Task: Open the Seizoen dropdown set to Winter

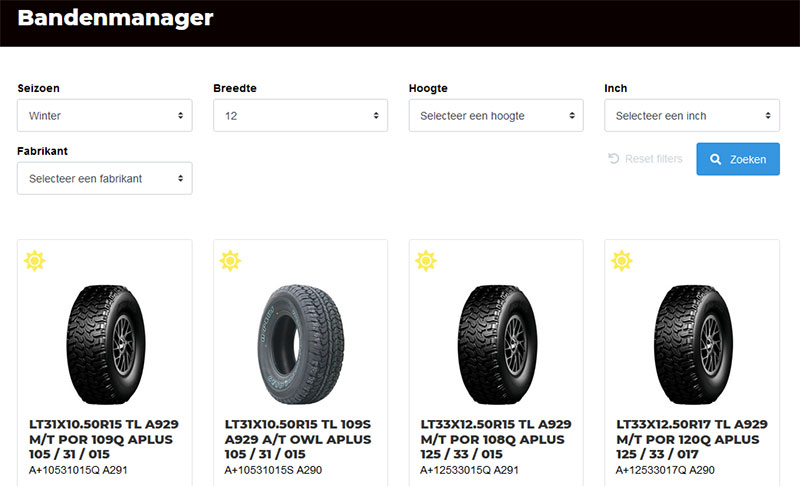Action: [104, 116]
